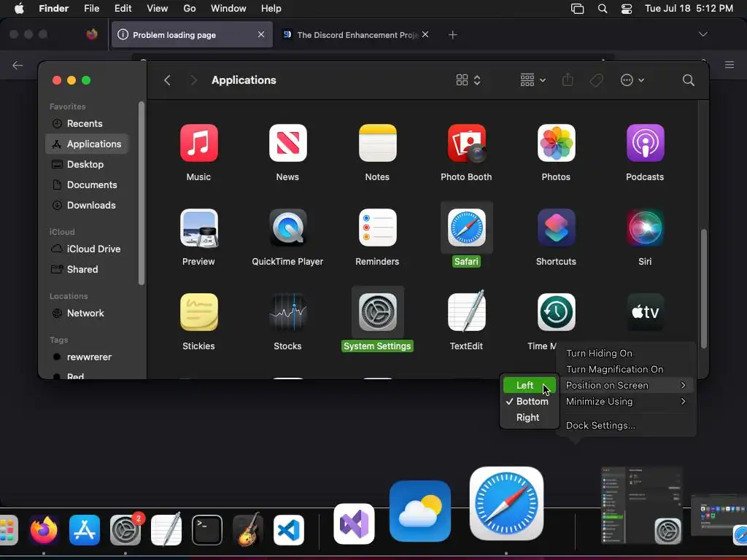Switch to The Discord Enhancement Project tab

(356, 35)
